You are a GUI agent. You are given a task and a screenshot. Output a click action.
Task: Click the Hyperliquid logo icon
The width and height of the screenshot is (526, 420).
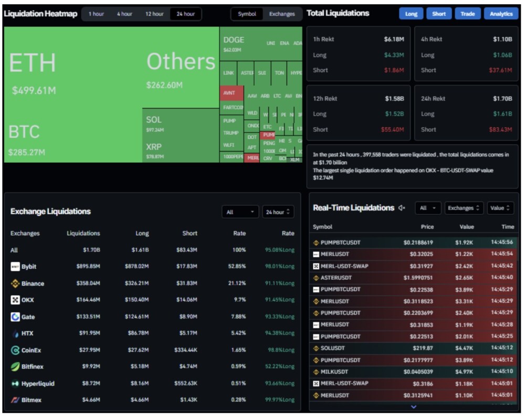pyautogui.click(x=15, y=383)
